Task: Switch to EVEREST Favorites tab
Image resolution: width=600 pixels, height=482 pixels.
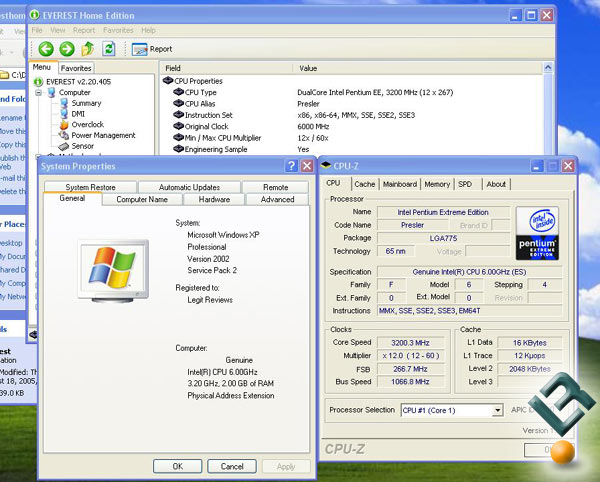Action: pyautogui.click(x=76, y=68)
